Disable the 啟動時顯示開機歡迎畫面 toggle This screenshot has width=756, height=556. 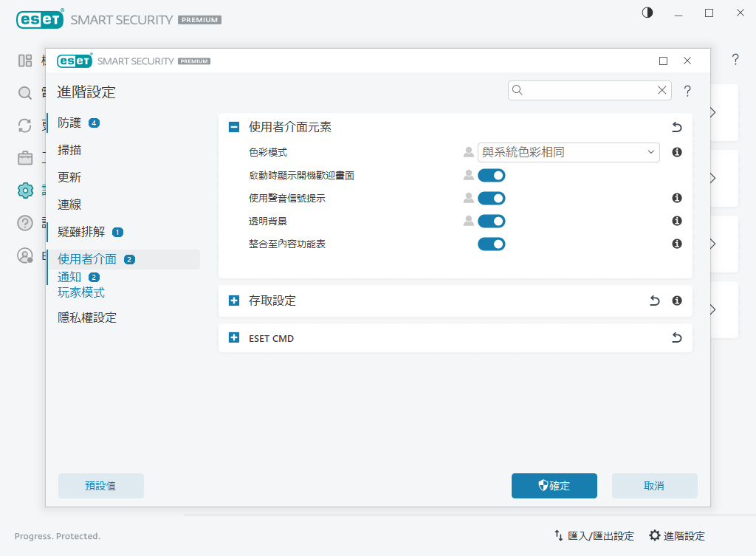pyautogui.click(x=491, y=175)
